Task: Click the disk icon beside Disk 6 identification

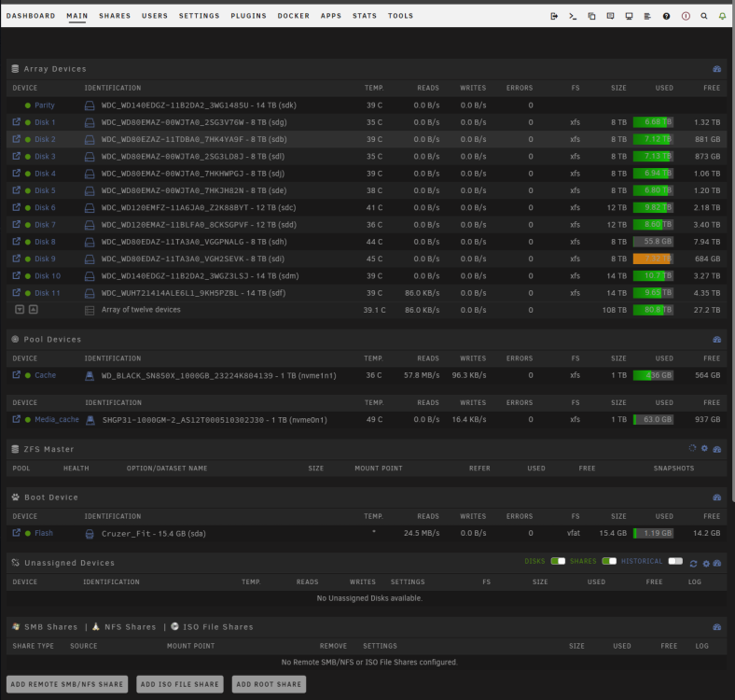Action: tap(89, 208)
